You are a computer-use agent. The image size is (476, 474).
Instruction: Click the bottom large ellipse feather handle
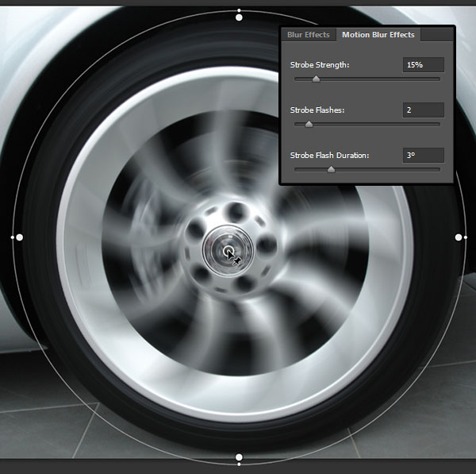coord(239,457)
